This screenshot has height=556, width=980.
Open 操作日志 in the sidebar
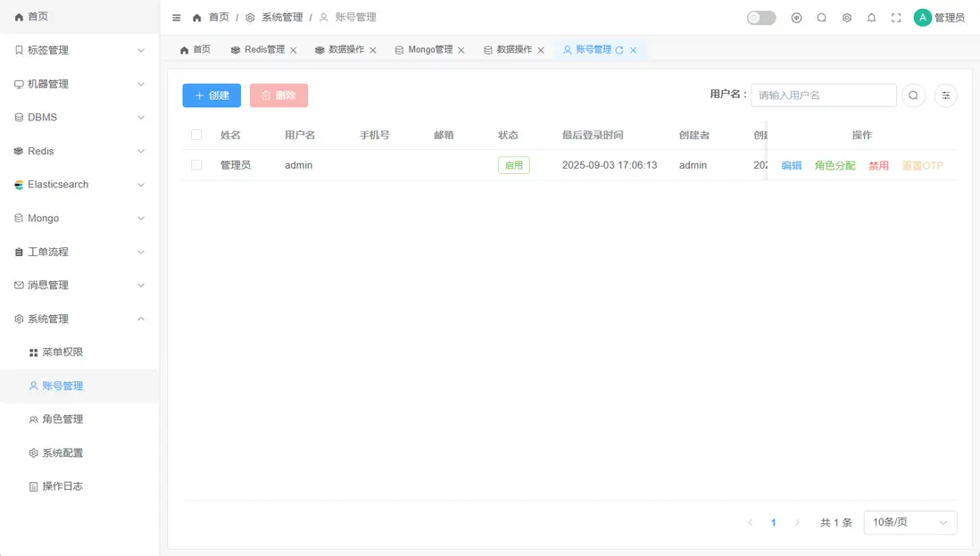(79, 486)
